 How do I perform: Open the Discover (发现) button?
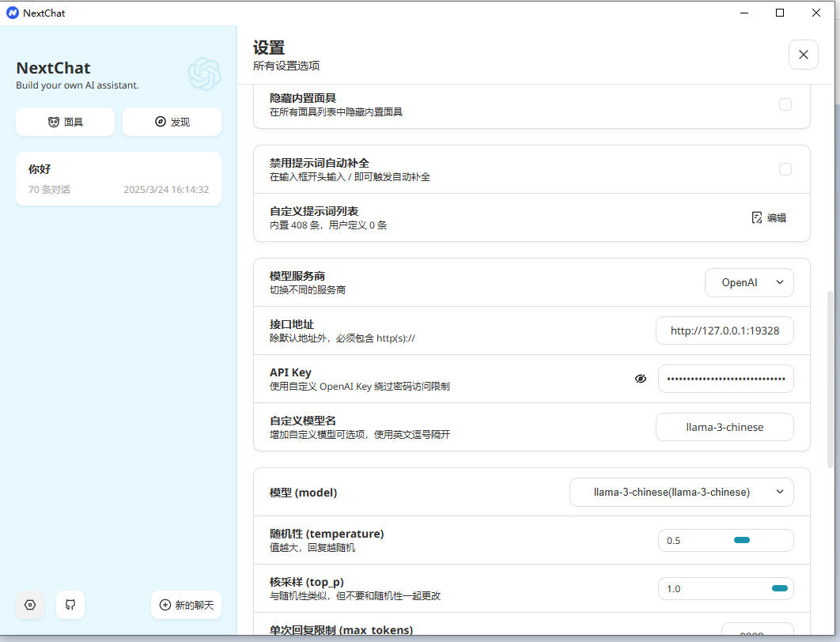click(172, 122)
